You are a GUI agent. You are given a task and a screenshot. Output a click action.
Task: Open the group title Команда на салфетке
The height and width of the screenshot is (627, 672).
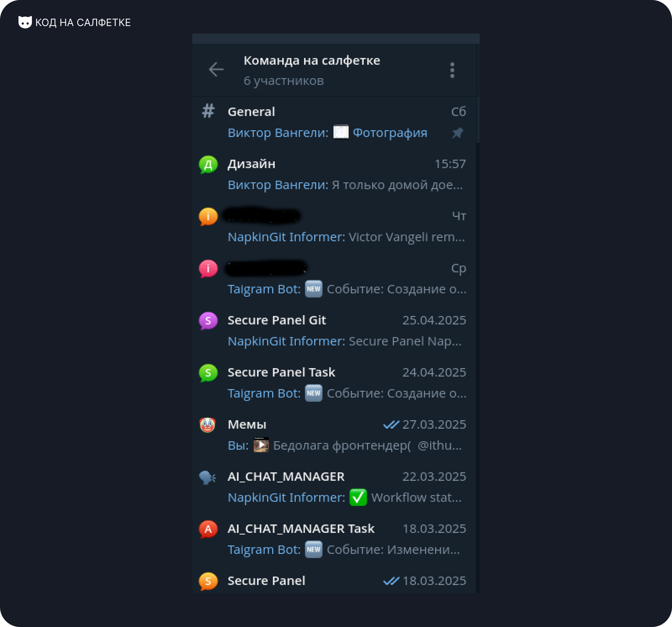pos(312,61)
